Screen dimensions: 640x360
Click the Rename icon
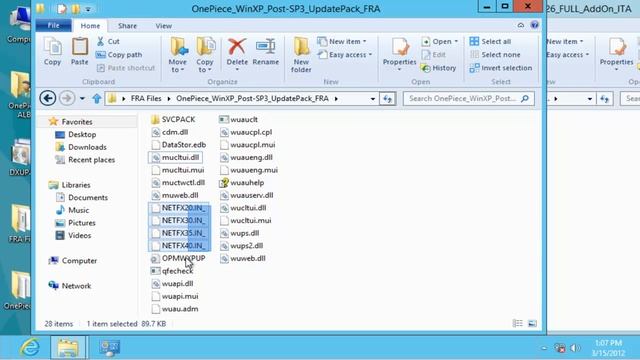[x=266, y=47]
